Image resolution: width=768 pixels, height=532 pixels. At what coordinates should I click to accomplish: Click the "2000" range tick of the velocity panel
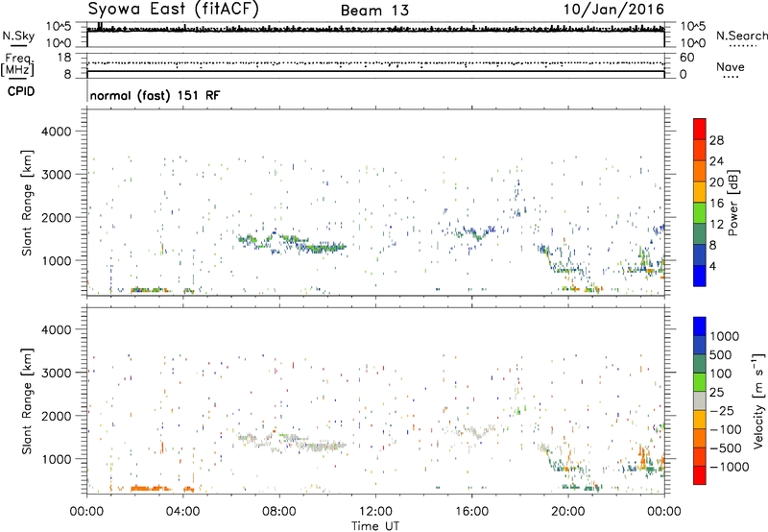(x=57, y=416)
